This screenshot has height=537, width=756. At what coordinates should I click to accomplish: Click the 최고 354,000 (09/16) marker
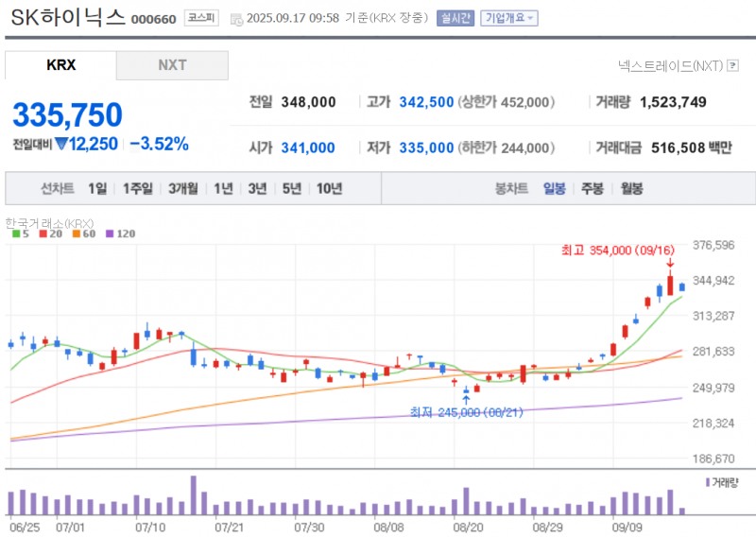[618, 250]
